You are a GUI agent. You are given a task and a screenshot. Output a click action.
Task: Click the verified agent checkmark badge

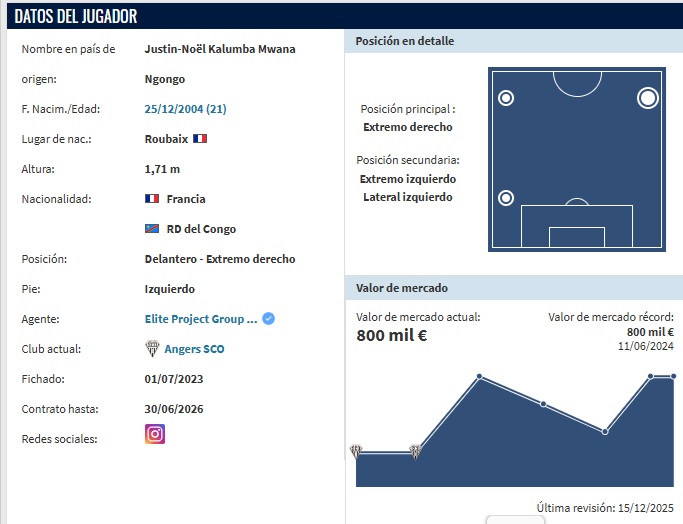coord(269,319)
